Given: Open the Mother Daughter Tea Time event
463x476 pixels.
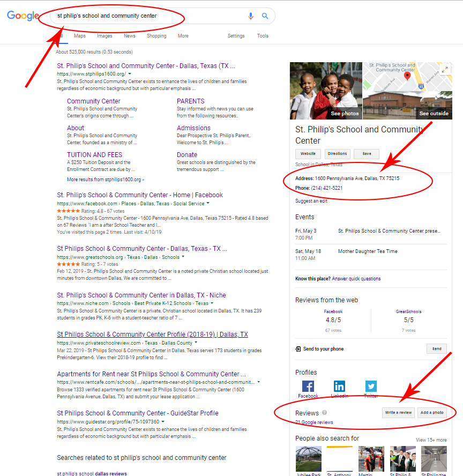Looking at the screenshot, I should 368,251.
